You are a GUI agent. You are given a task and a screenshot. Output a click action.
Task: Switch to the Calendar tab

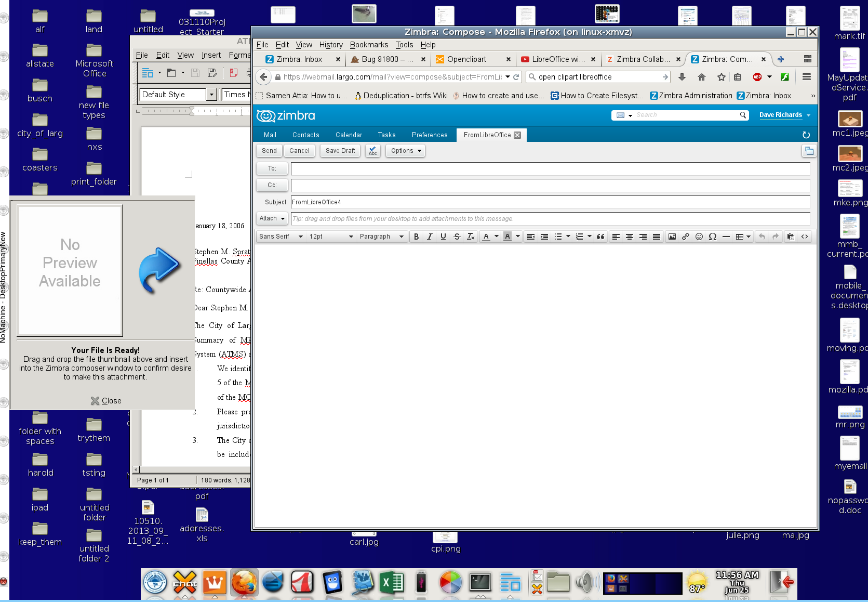tap(349, 135)
